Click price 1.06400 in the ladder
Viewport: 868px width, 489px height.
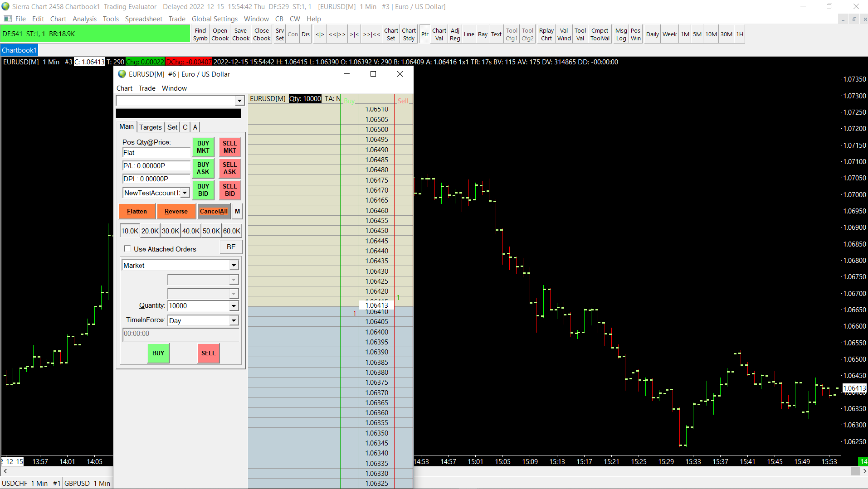click(377, 332)
